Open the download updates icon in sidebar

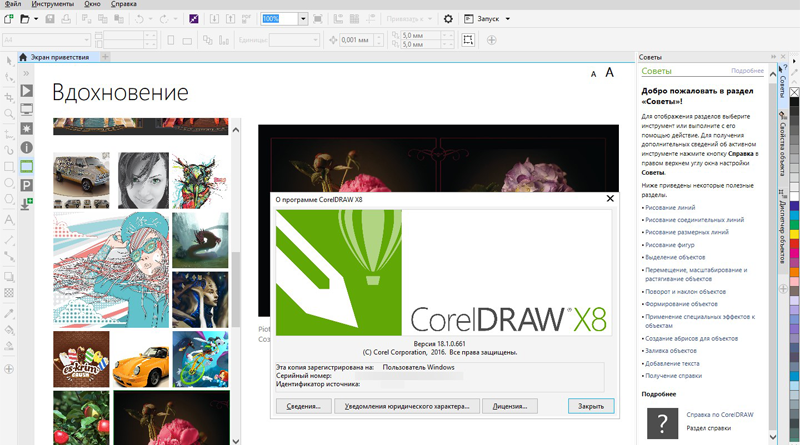click(27, 204)
